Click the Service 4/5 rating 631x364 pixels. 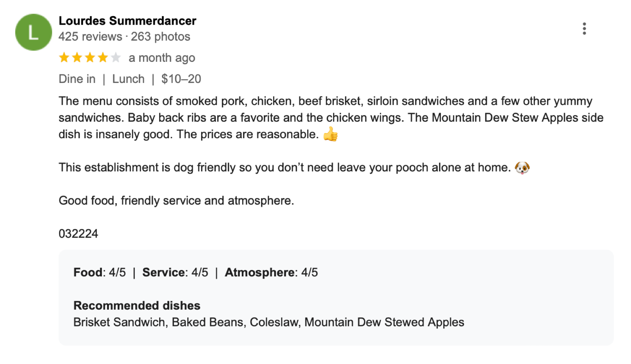click(x=175, y=272)
